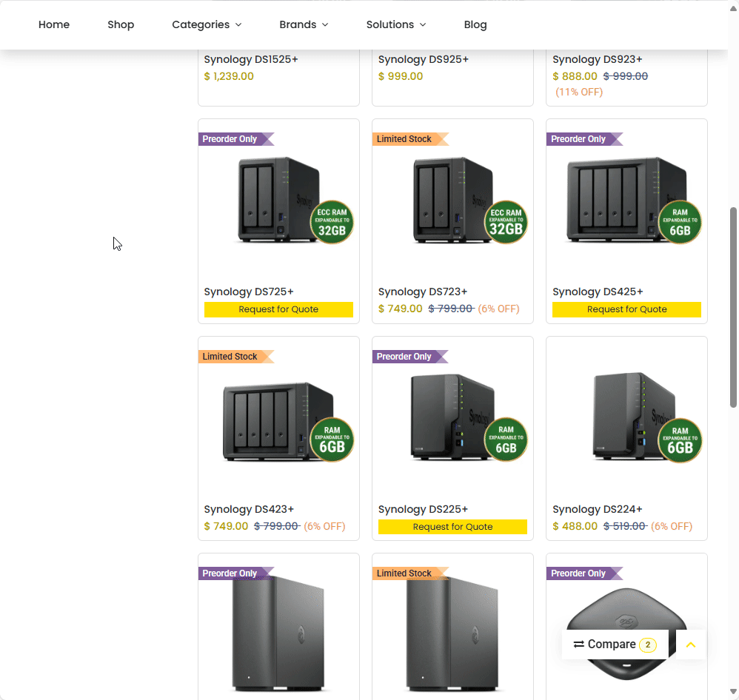Click the bottom-row right Preorder Only badge
This screenshot has width=739, height=700.
click(584, 573)
